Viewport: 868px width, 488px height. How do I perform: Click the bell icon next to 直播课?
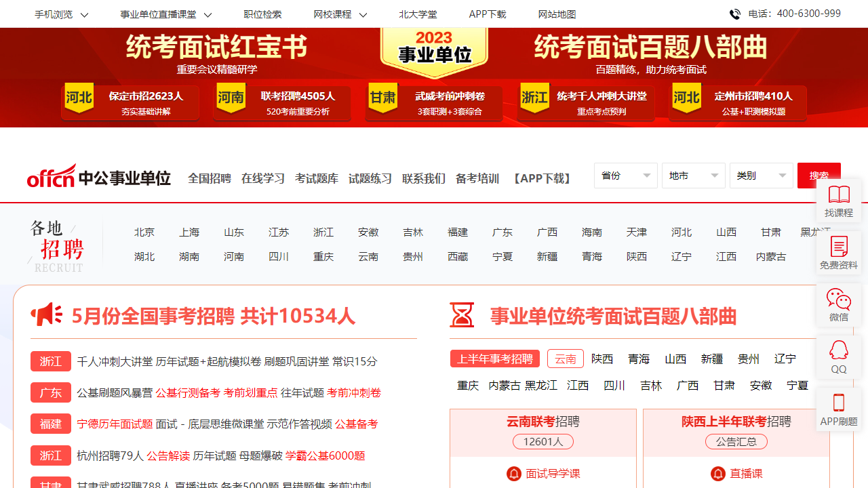[x=717, y=474]
